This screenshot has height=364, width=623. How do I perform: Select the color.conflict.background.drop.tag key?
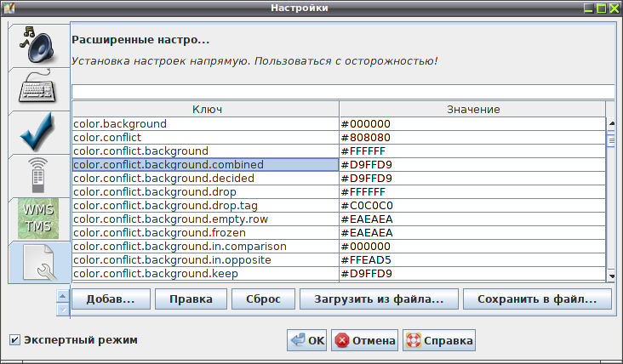tap(205, 205)
